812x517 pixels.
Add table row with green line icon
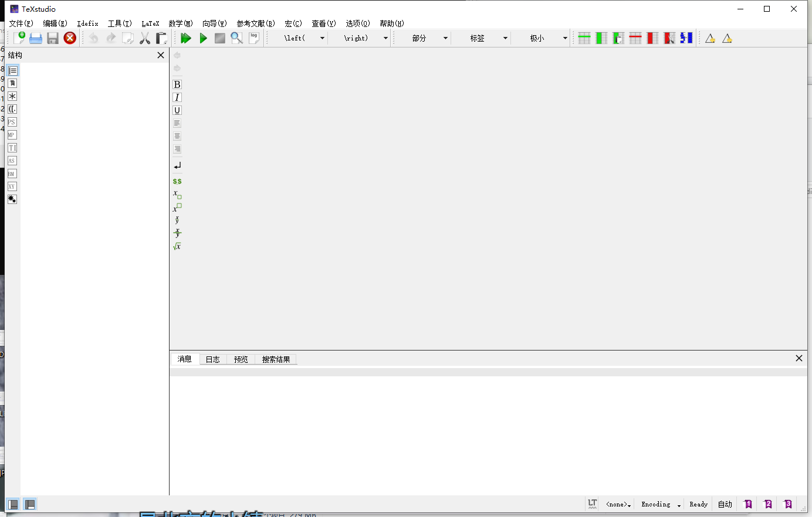pos(584,38)
